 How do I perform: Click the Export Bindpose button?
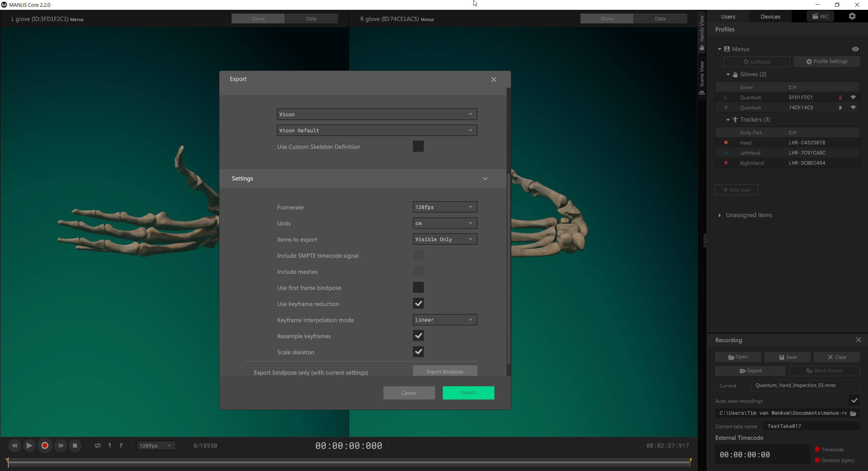click(x=445, y=371)
